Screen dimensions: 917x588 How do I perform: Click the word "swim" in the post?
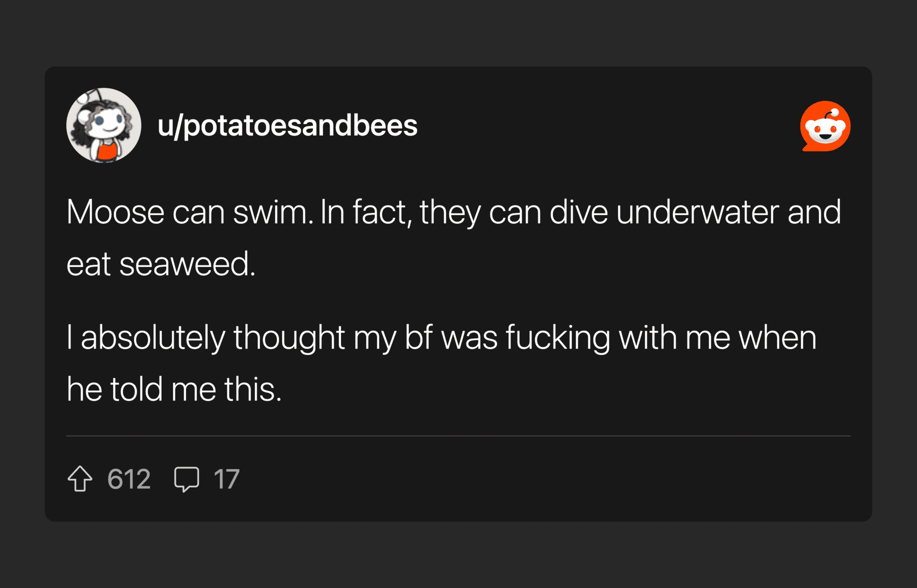coord(272,212)
